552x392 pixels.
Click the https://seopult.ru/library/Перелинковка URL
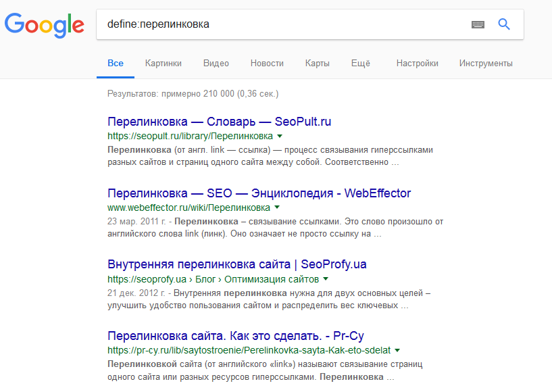coord(190,136)
